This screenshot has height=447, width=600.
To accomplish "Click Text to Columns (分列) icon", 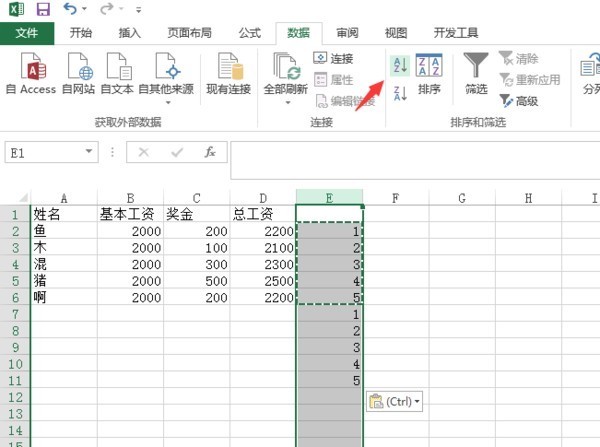I will 590,74.
